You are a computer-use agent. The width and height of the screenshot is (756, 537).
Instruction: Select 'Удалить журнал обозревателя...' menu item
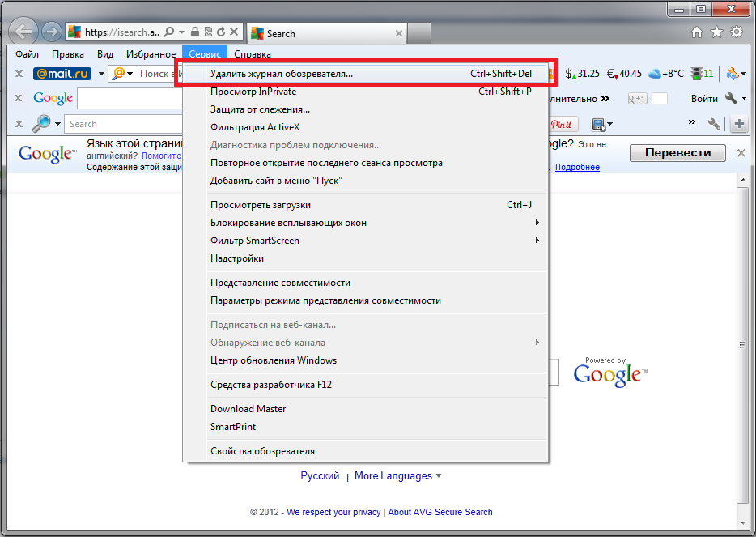pos(282,74)
